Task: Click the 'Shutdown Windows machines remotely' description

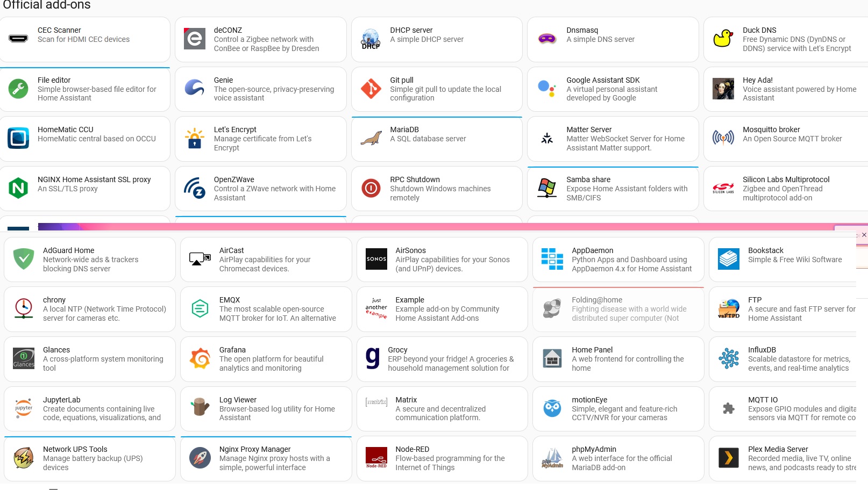Action: [x=440, y=193]
